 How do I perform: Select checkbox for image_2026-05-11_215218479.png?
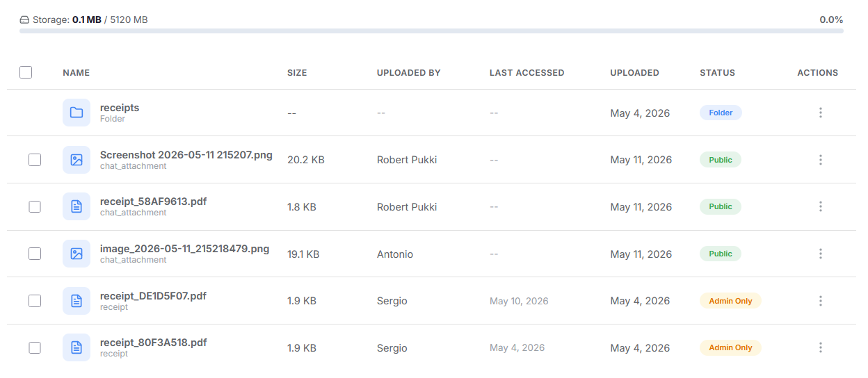tap(35, 254)
